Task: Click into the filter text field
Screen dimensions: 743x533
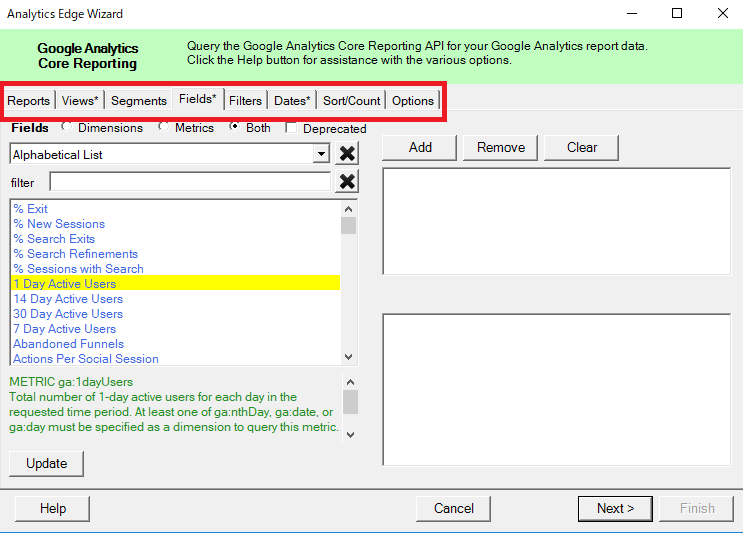Action: (x=190, y=182)
